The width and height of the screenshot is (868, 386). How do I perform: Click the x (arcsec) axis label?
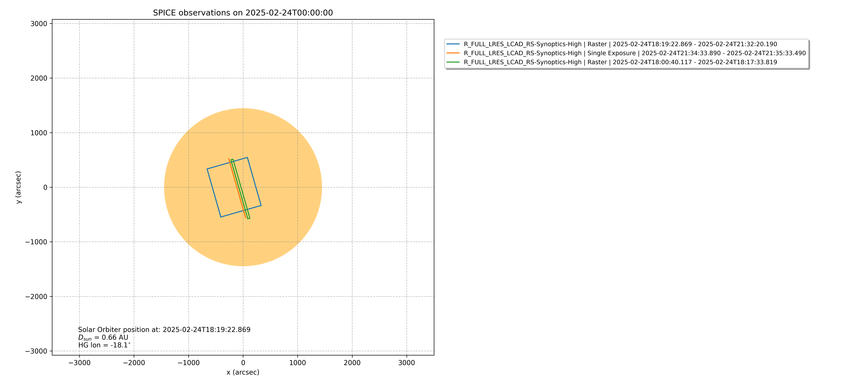click(243, 372)
